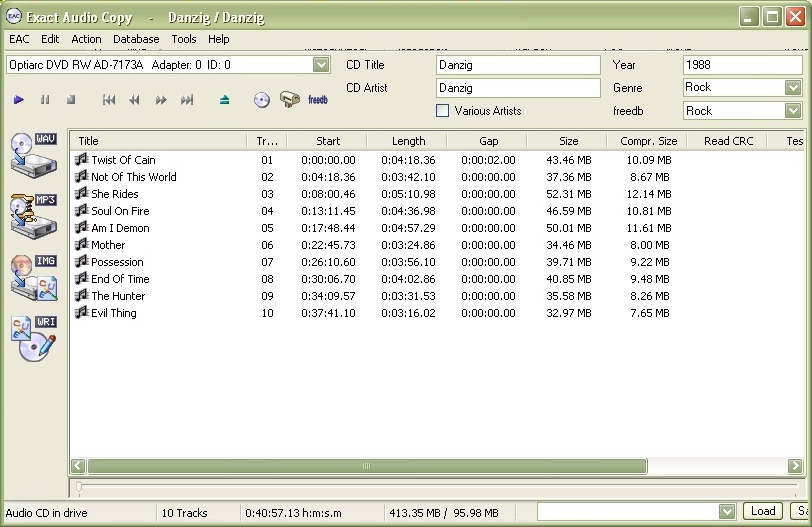Pause playback with the Pause button

[x=45, y=99]
